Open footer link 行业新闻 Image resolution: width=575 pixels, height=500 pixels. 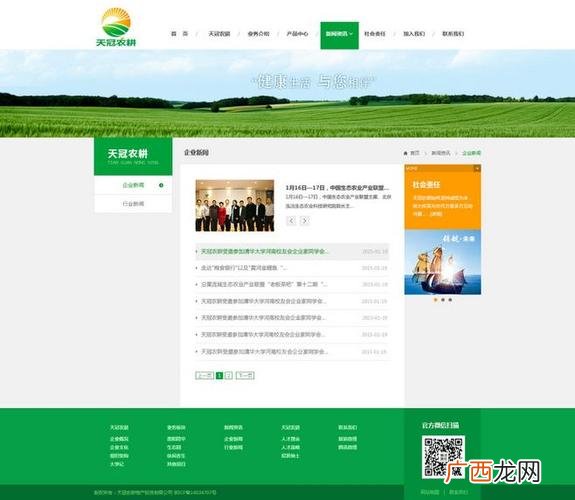233,448
